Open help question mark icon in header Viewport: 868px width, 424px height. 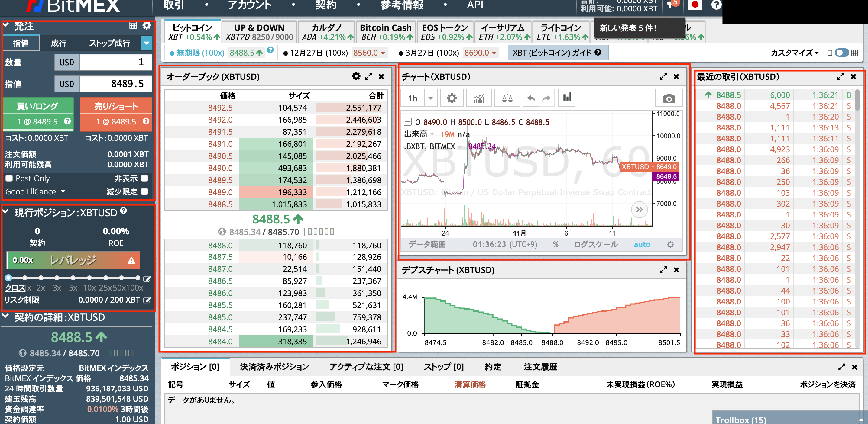pos(716,5)
